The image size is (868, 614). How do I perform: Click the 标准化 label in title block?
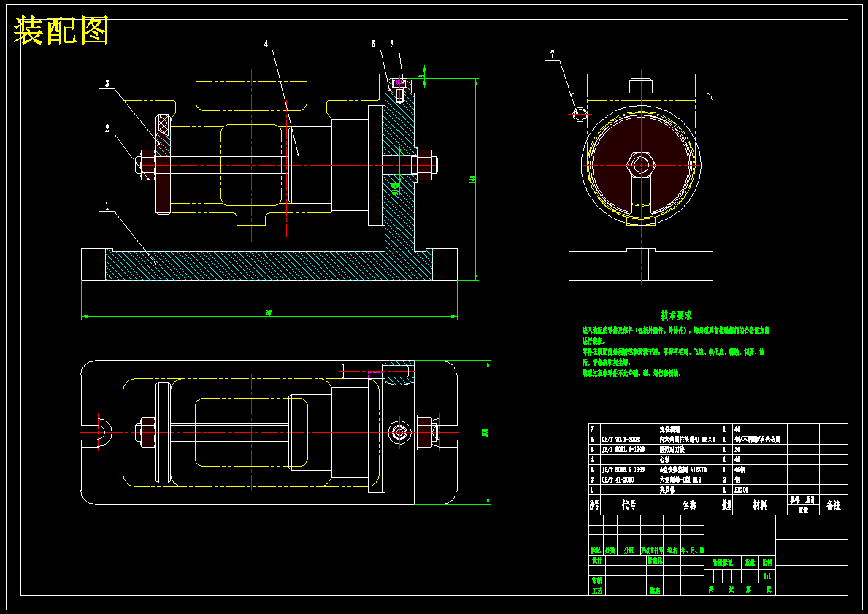(655, 560)
